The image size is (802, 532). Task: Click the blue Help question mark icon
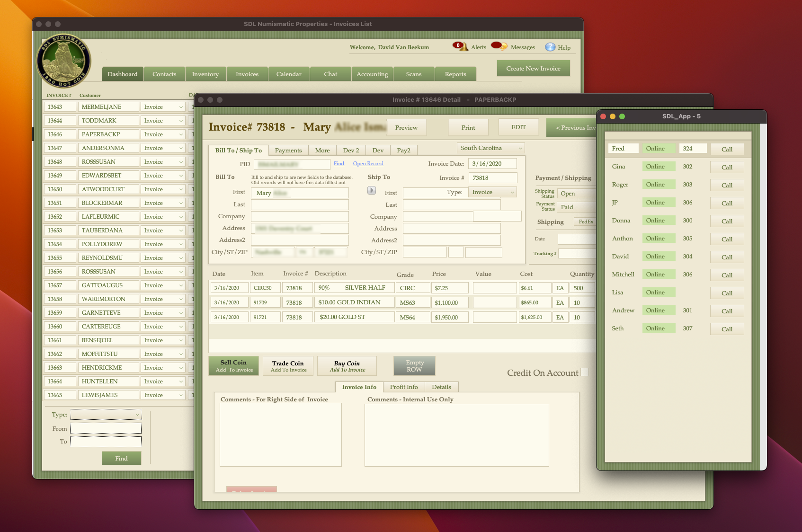coord(550,47)
